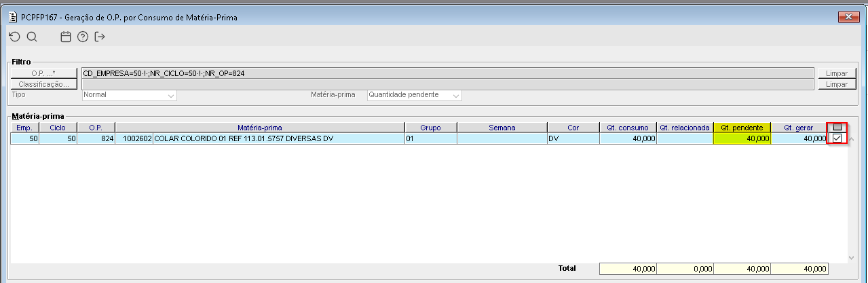This screenshot has height=283, width=868.
Task: Open the Tipo dropdown showing Normal
Action: (x=129, y=95)
